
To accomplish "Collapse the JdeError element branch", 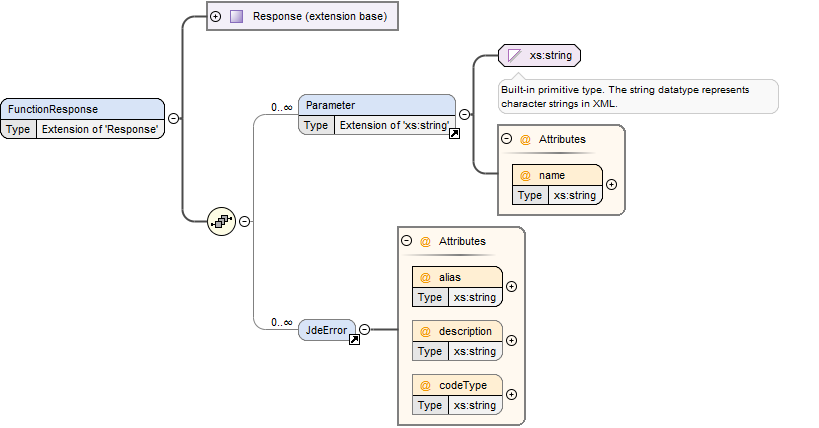I will click(364, 328).
